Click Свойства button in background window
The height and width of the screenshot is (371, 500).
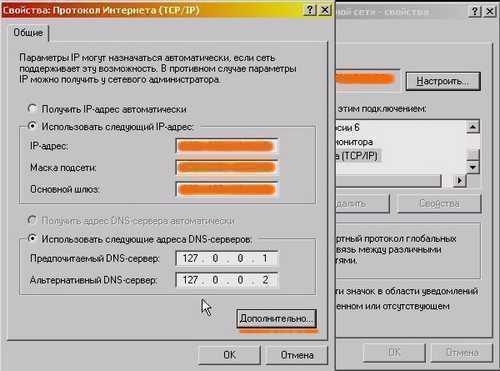pos(439,203)
